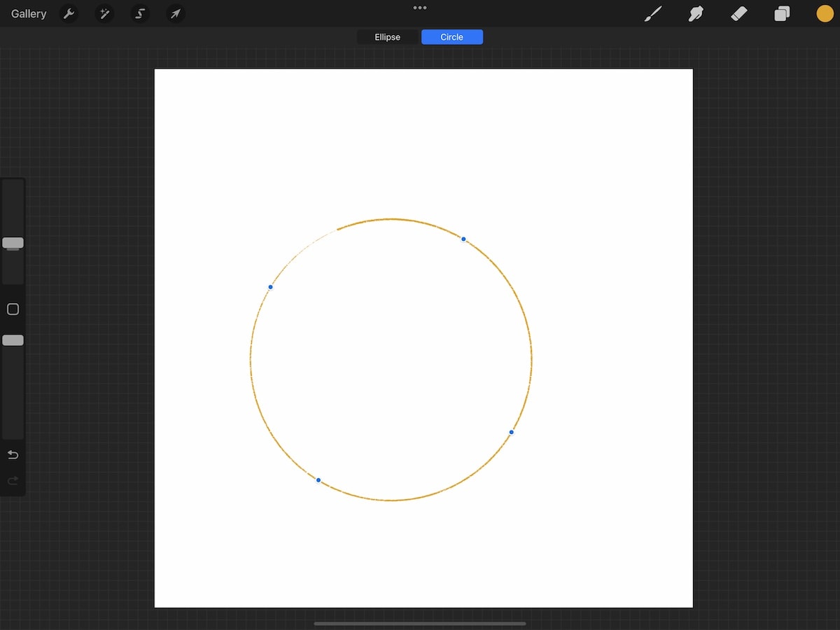Open the Layers panel
The image size is (840, 630).
[782, 13]
